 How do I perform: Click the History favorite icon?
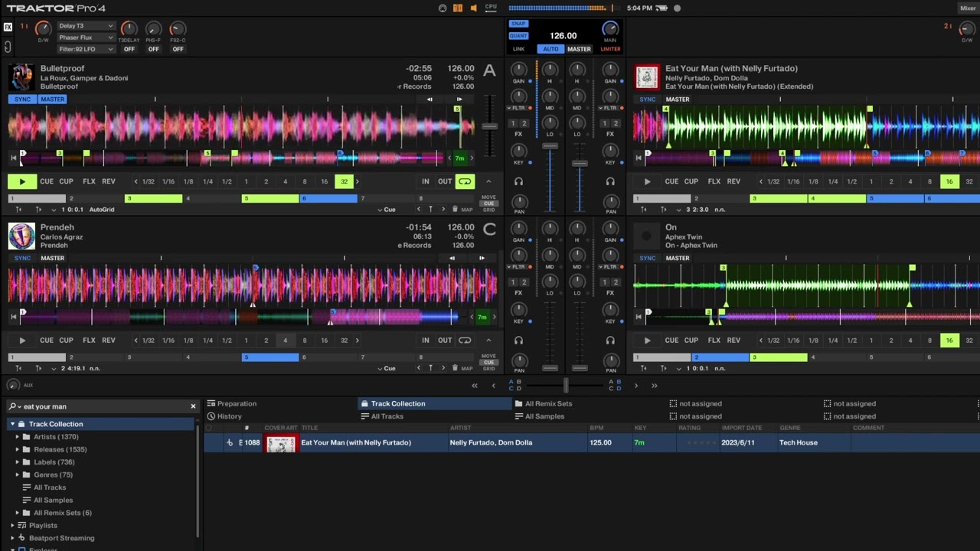tap(211, 416)
